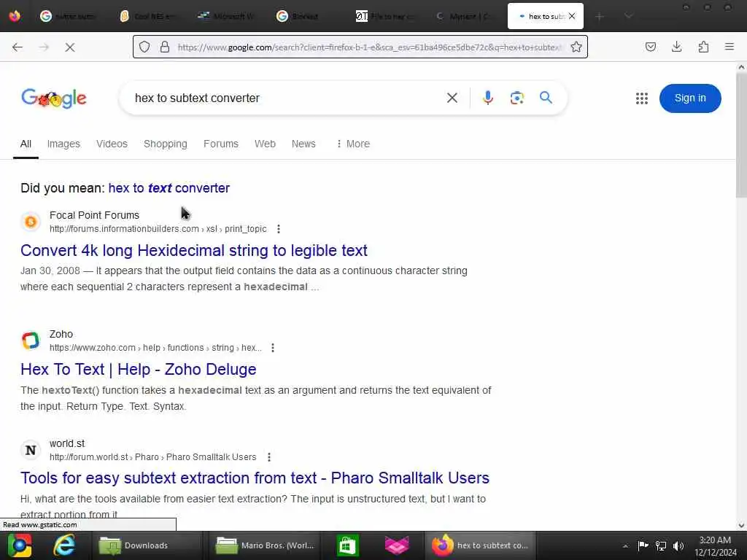Open the taskbar clock and date

point(715,546)
